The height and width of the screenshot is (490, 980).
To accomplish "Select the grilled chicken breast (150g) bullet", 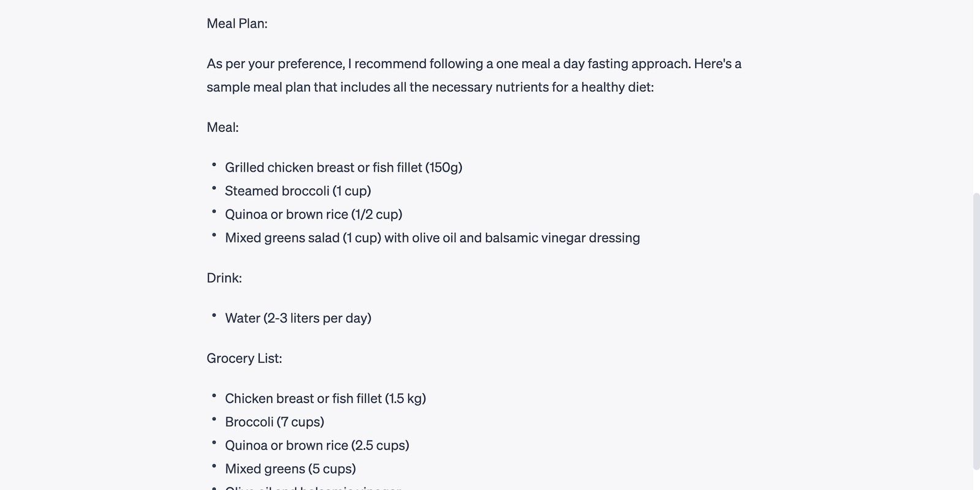I will click(343, 168).
